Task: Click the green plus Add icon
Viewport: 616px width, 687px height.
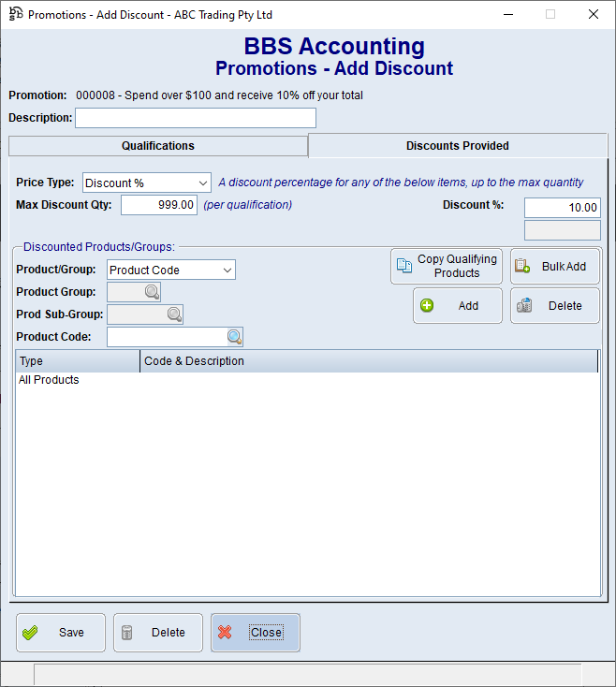Action: 428,306
